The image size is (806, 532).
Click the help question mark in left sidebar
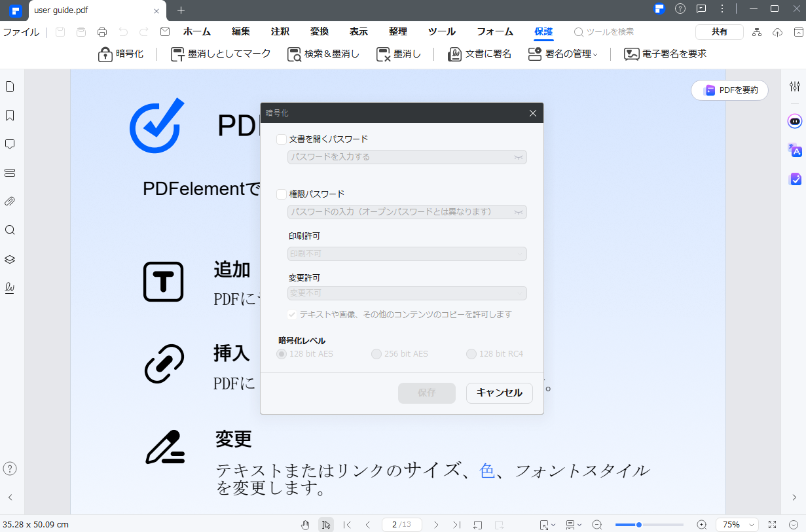(x=10, y=469)
